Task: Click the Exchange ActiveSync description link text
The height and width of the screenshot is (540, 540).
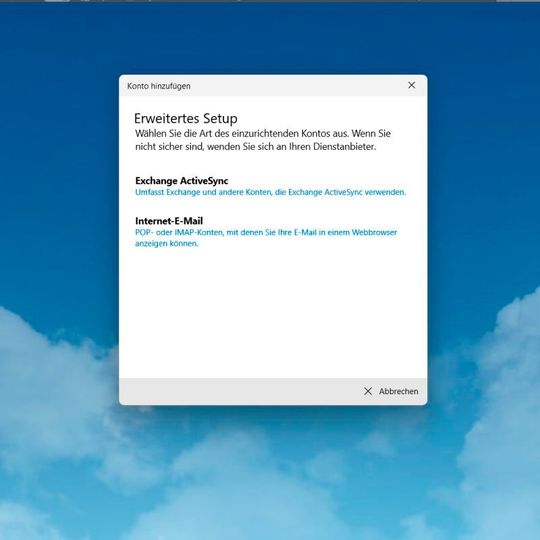Action: click(x=270, y=192)
